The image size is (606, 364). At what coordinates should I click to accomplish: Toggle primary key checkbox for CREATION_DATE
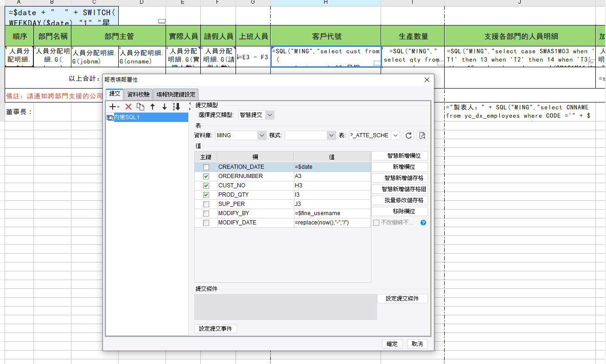(206, 167)
